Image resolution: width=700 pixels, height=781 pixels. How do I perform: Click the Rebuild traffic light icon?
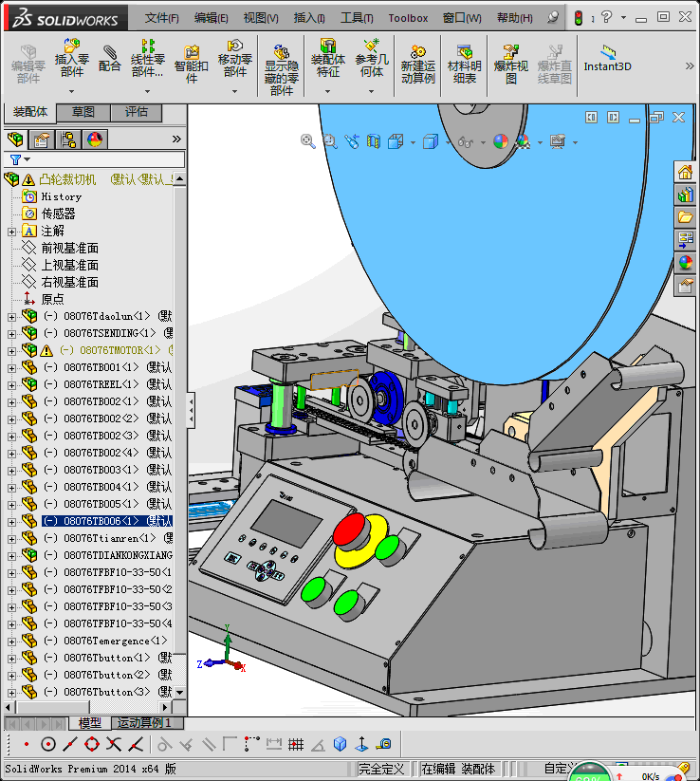578,18
